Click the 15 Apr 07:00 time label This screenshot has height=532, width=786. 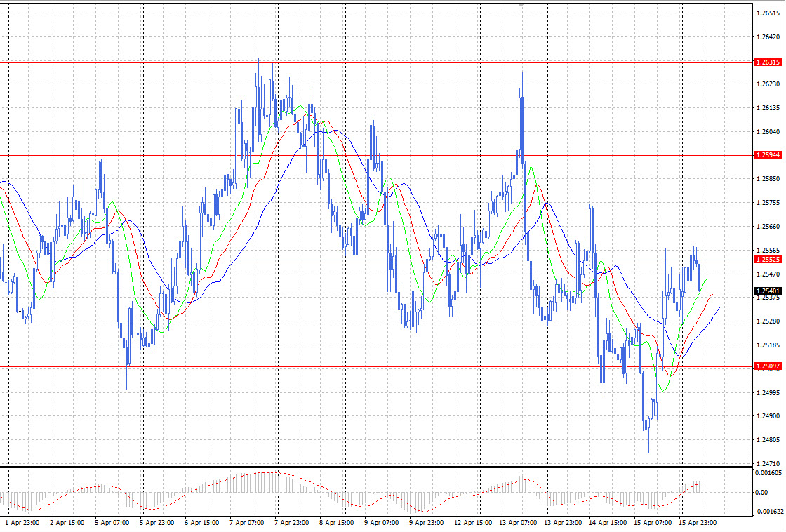[x=653, y=522]
